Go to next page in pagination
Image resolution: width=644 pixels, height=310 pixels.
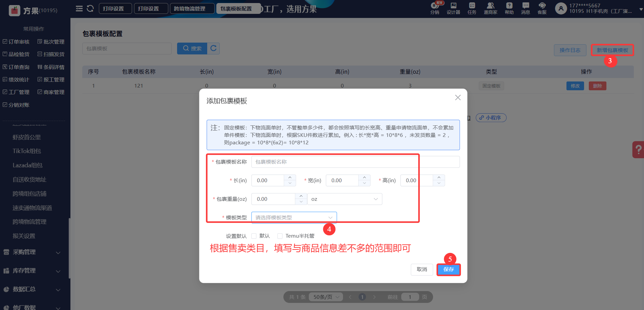(374, 297)
